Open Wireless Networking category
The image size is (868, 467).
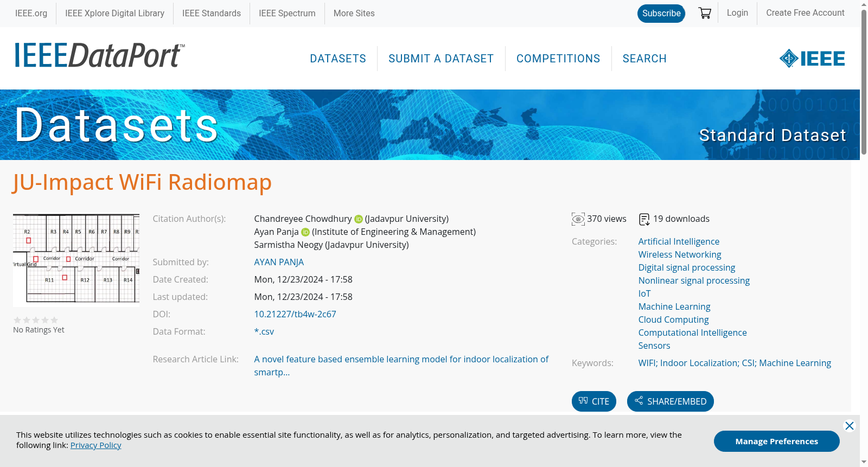click(x=680, y=255)
